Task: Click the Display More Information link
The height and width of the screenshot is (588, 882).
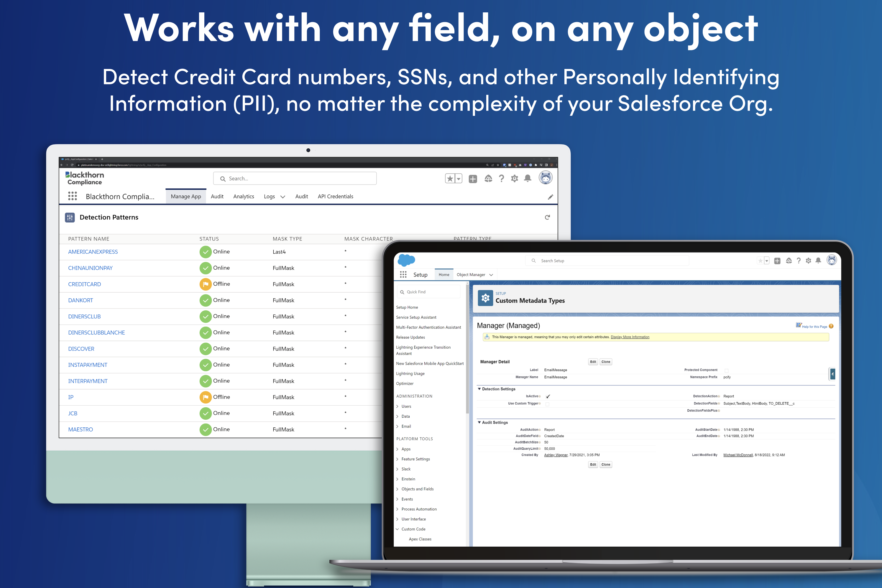Action: [x=630, y=337]
